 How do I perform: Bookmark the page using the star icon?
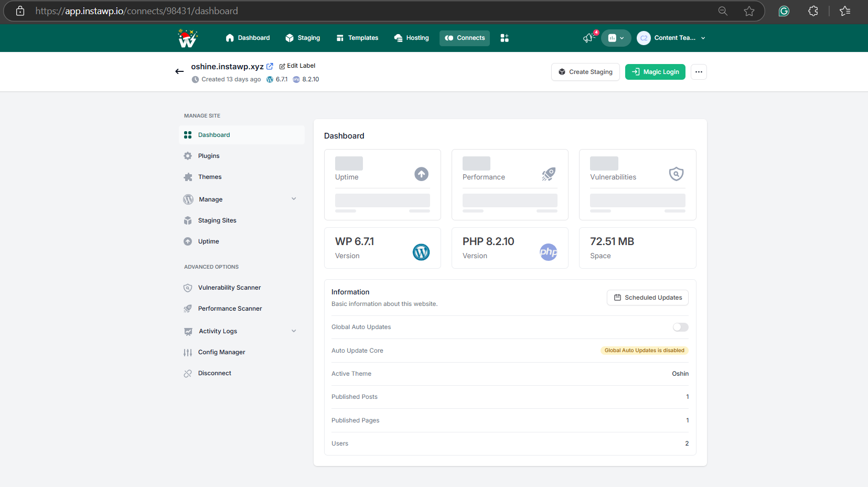pos(749,11)
